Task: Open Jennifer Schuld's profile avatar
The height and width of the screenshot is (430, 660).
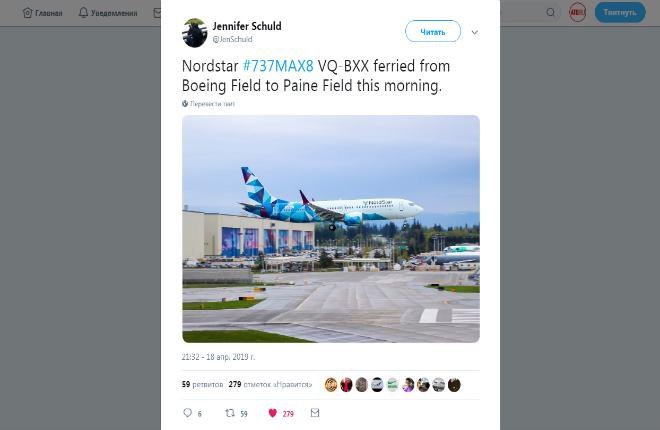Action: click(194, 33)
